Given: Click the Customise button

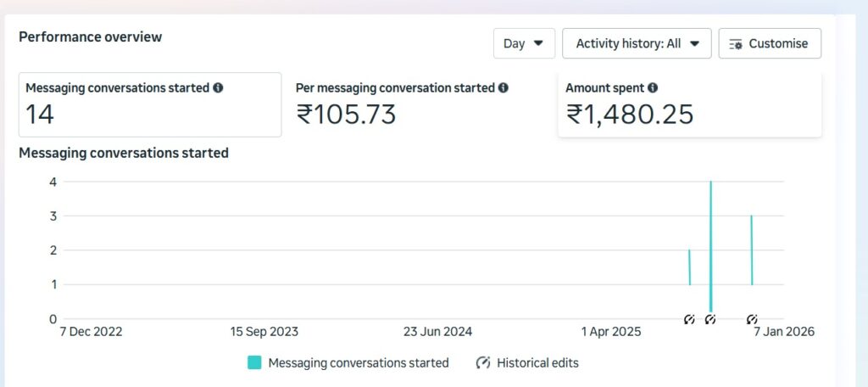Looking at the screenshot, I should [770, 43].
